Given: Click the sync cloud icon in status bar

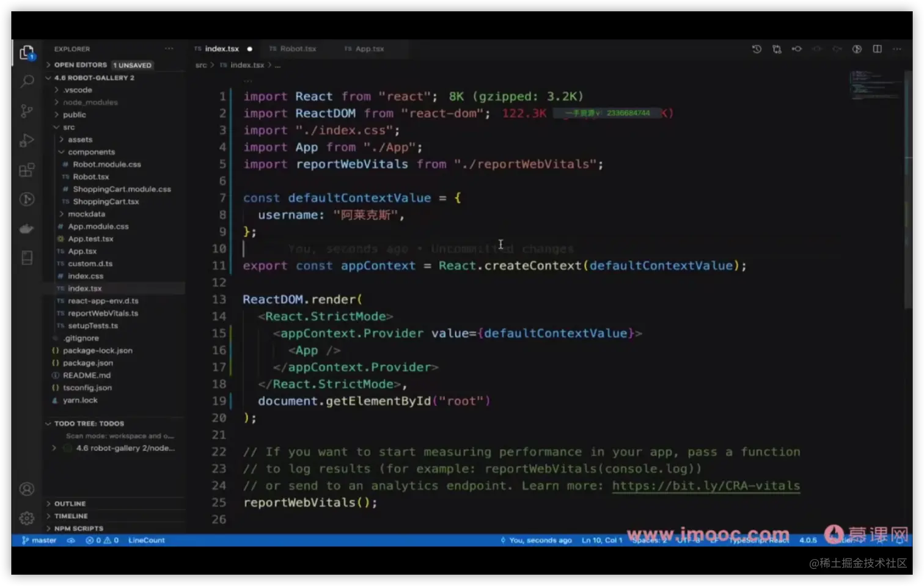Looking at the screenshot, I should 71,540.
